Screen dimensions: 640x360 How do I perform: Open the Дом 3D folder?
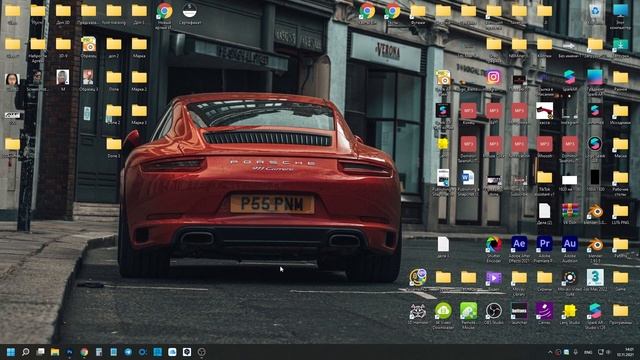point(63,11)
